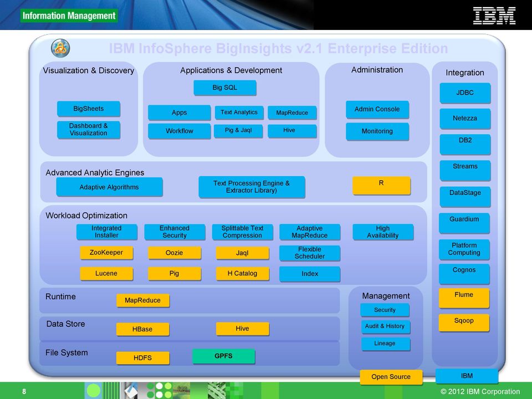Screen dimensions: 532x399
Task: Click the Management heading
Action: (x=386, y=296)
